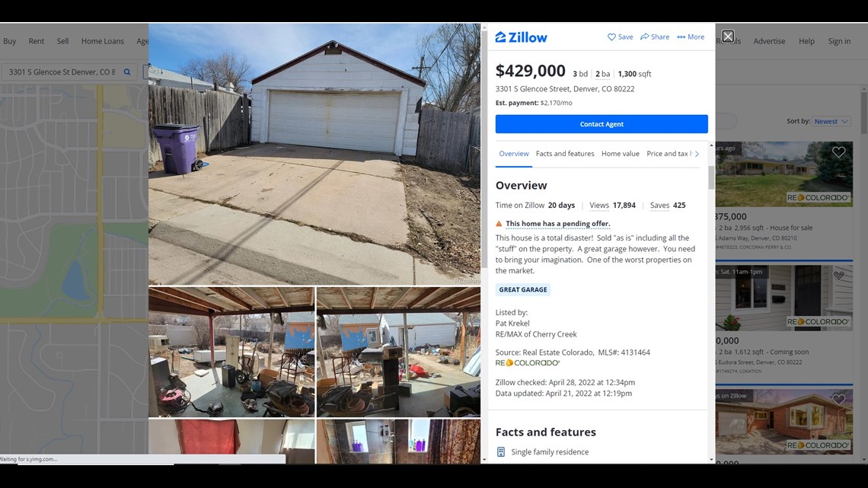Click the Zillow logo
The height and width of the screenshot is (488, 868).
pos(521,37)
